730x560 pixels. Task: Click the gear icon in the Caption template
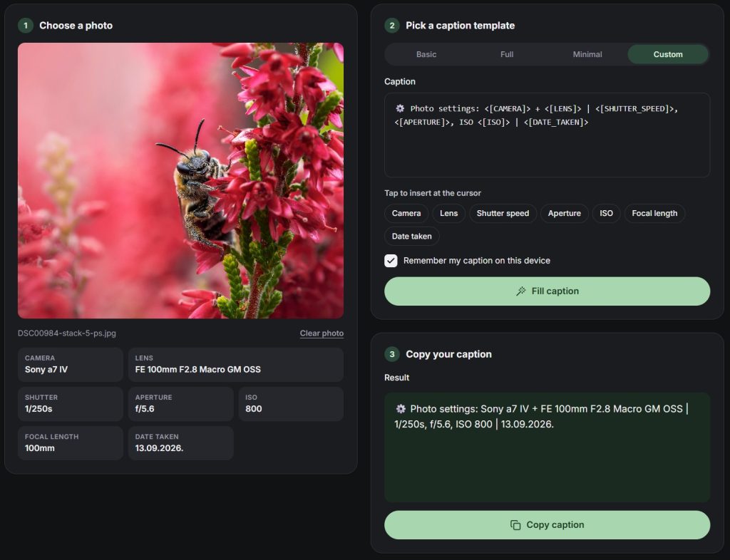[x=400, y=108]
